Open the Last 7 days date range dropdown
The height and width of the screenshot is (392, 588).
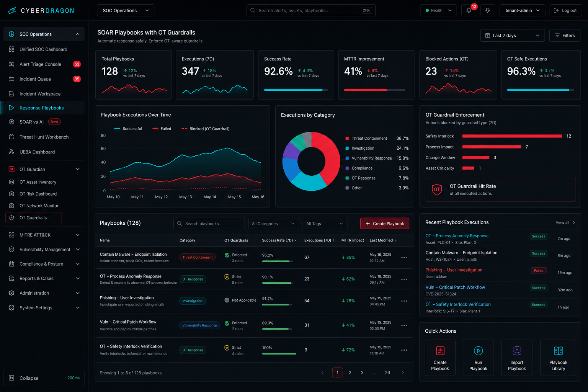pos(513,36)
